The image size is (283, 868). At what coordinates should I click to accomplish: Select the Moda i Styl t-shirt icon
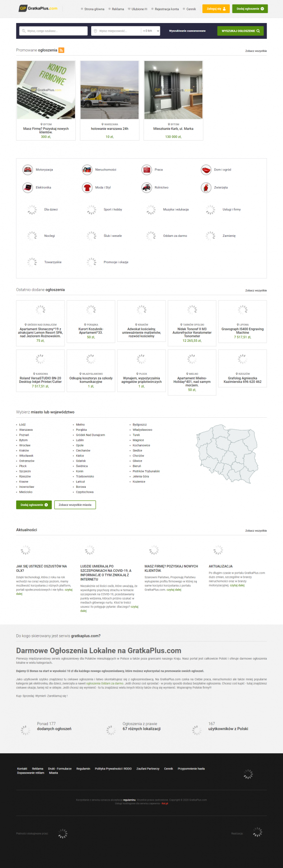point(87,187)
